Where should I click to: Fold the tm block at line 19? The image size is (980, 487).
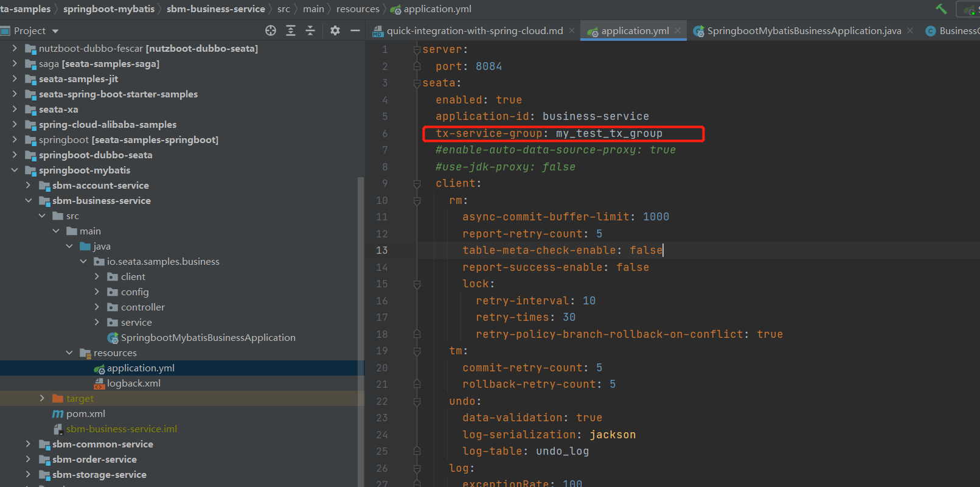point(417,351)
